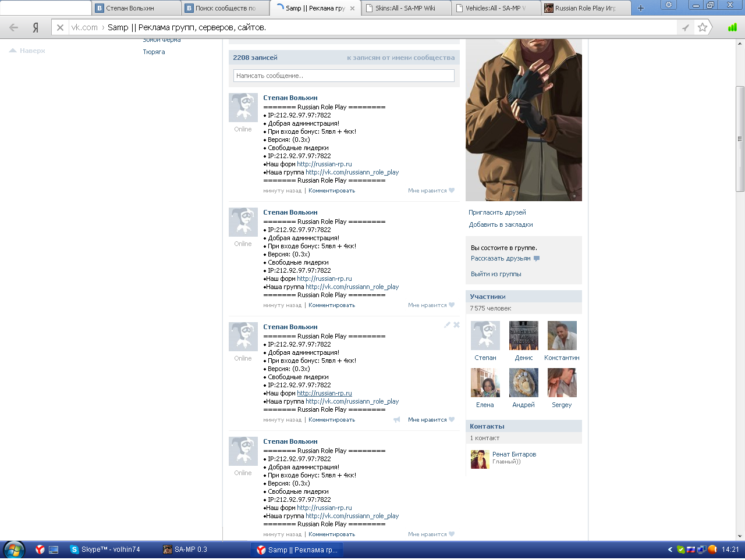The height and width of the screenshot is (560, 745).
Task: Open the 'Тюряга' sidebar link
Action: pyautogui.click(x=154, y=52)
